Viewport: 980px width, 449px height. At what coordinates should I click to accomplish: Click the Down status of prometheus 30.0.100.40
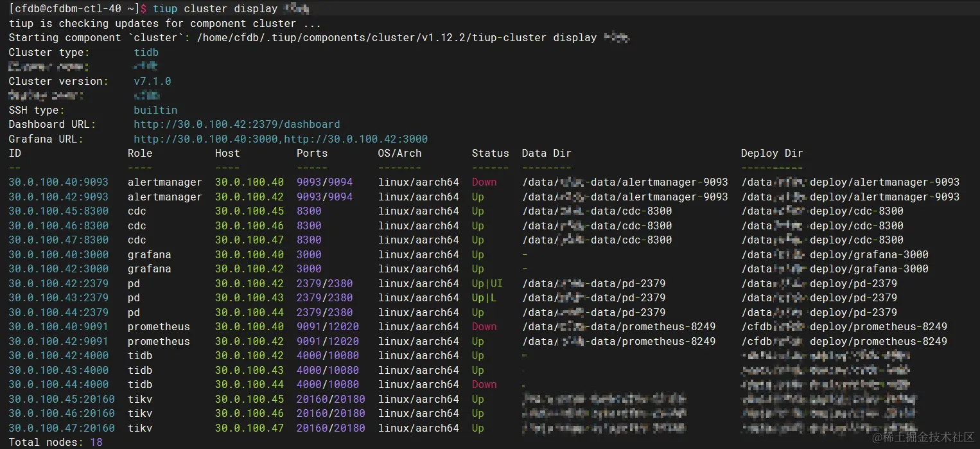click(x=484, y=327)
